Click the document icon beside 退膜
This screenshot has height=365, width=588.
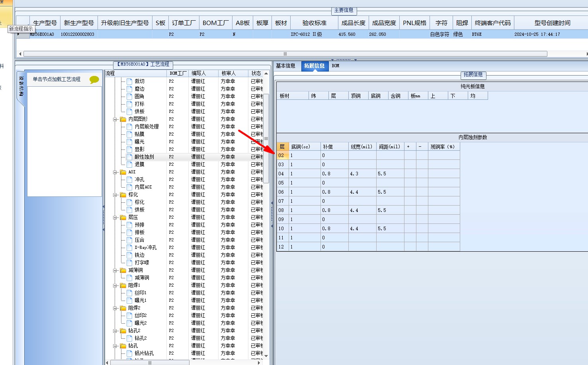point(129,164)
